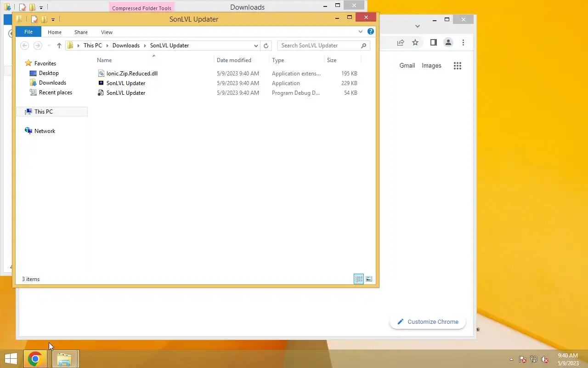Toggle the Chrome side panel icon
The image size is (588, 368).
click(x=433, y=42)
